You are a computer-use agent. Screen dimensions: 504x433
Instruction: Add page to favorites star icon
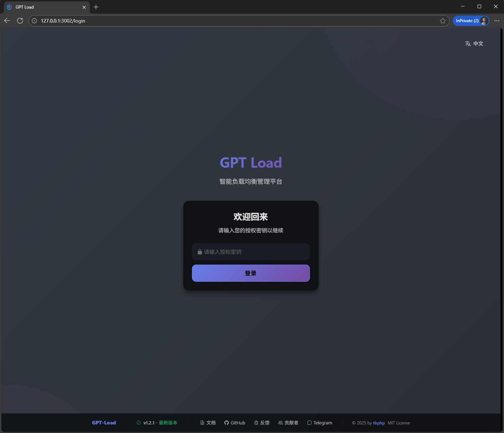[x=443, y=21]
